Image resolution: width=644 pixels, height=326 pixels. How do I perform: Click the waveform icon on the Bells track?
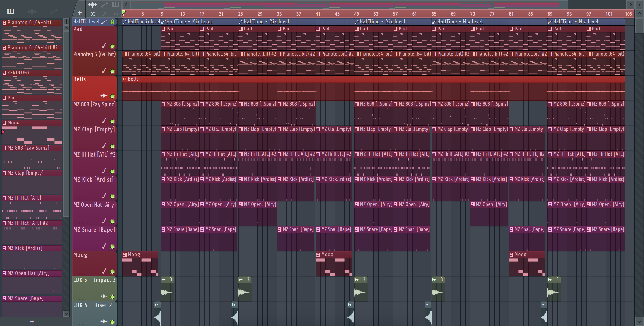click(104, 96)
